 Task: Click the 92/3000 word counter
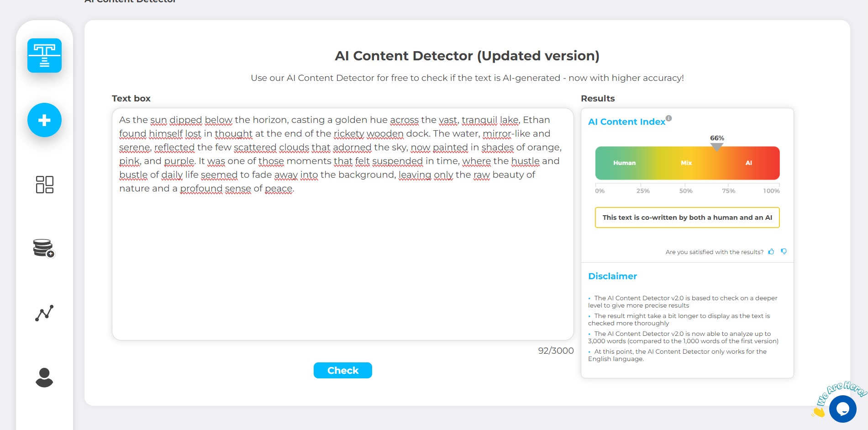coord(556,351)
